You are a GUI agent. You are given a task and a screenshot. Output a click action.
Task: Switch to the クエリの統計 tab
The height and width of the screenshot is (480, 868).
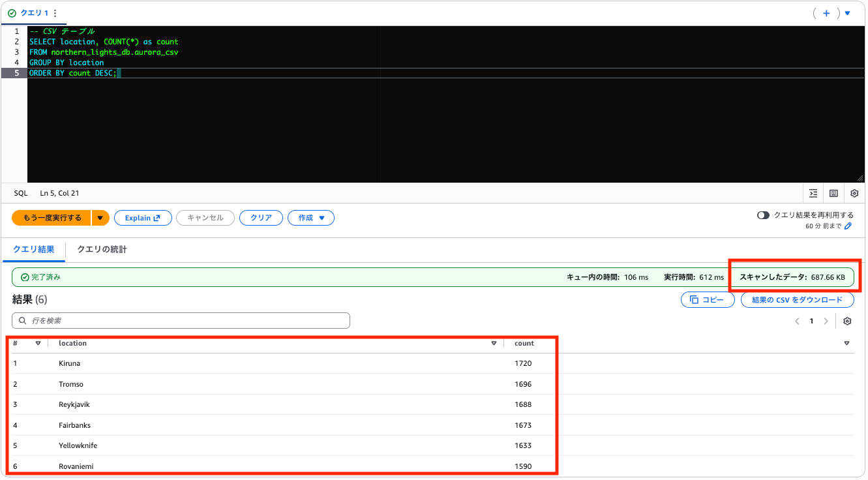coord(102,249)
